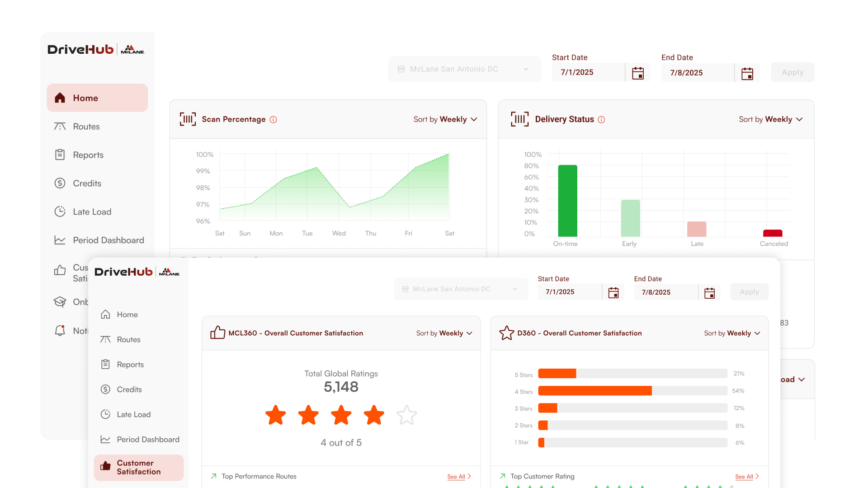This screenshot has width=868, height=488.
Task: Select the empty fifth rating star
Action: coord(406,415)
